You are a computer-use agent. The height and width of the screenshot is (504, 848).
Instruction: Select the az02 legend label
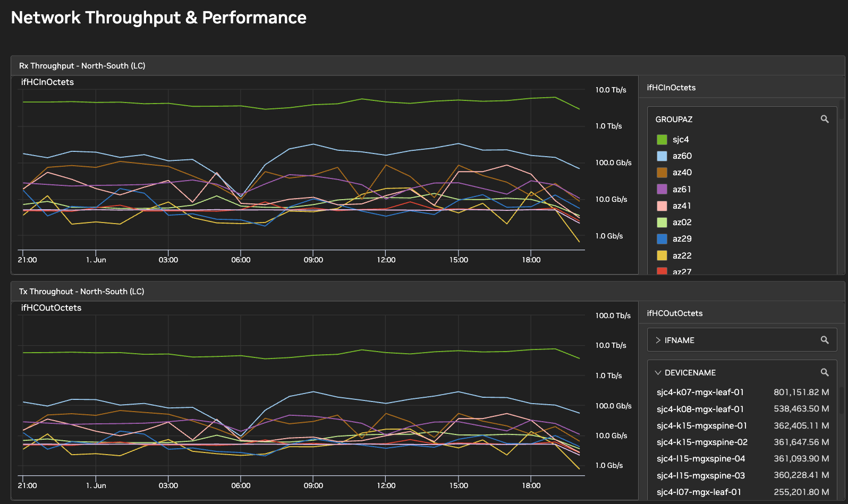click(682, 223)
